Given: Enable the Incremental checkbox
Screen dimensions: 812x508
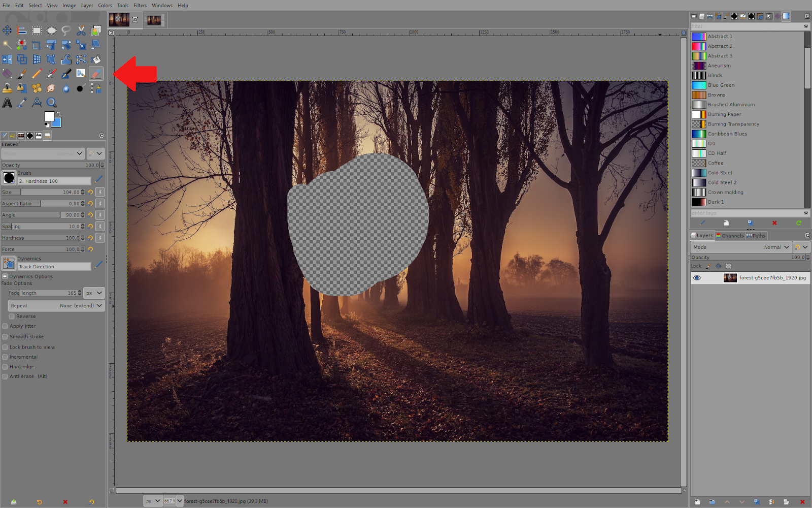Looking at the screenshot, I should pyautogui.click(x=5, y=357).
